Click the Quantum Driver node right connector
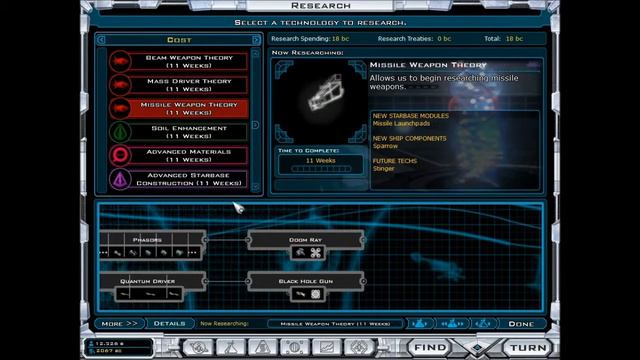Image resolution: width=640 pixels, height=360 pixels. pyautogui.click(x=205, y=281)
